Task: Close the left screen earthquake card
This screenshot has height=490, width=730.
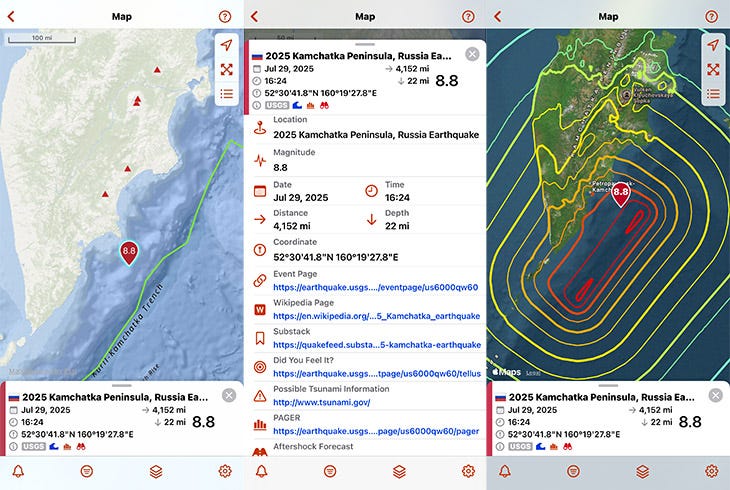Action: [229, 395]
